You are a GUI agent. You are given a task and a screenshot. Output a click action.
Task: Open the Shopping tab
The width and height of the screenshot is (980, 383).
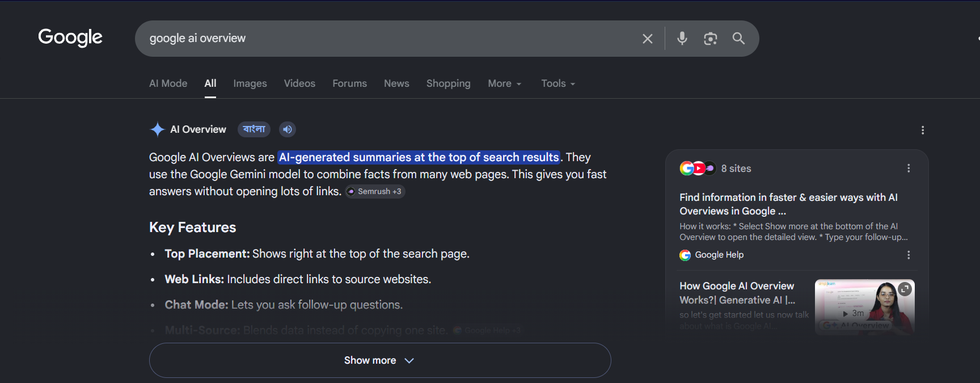449,83
